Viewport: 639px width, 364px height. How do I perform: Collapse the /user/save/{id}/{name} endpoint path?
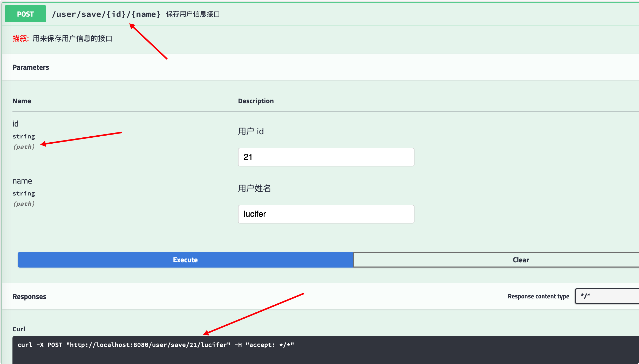[106, 14]
